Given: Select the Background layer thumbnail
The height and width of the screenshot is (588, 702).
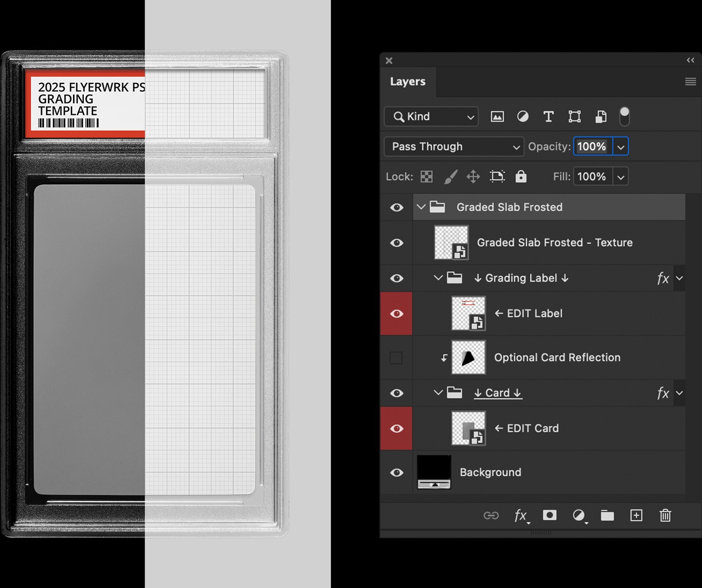Looking at the screenshot, I should pos(434,472).
